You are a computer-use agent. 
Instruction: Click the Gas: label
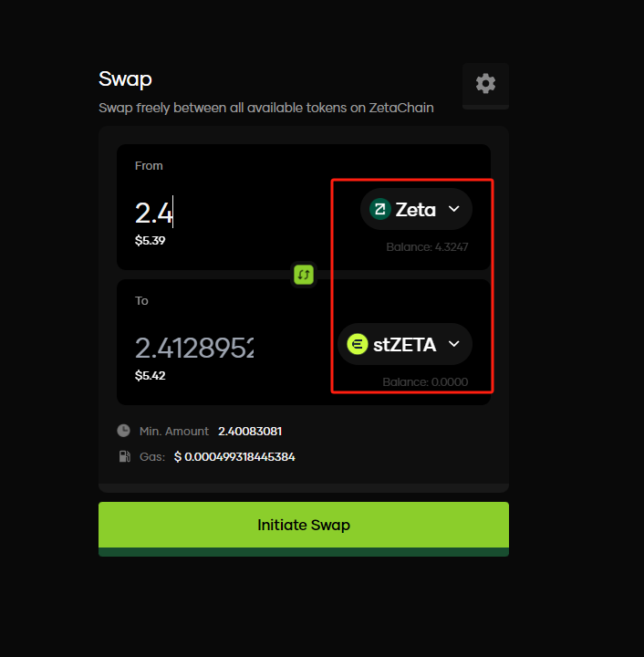coord(152,457)
